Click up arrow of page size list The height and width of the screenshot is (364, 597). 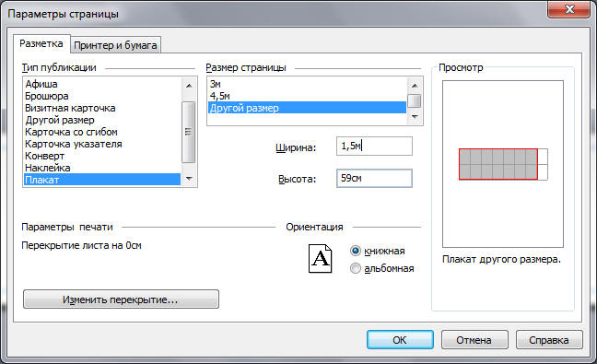(x=415, y=86)
